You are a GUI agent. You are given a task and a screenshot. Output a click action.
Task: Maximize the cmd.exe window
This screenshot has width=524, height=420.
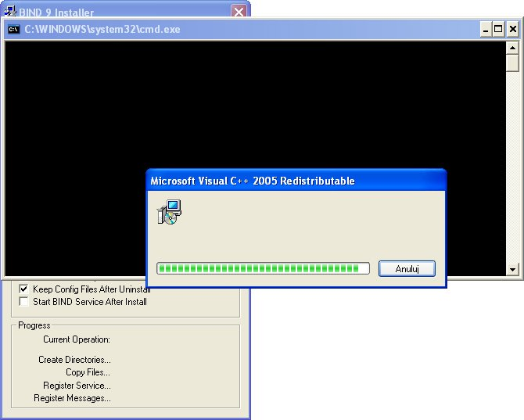pyautogui.click(x=498, y=30)
